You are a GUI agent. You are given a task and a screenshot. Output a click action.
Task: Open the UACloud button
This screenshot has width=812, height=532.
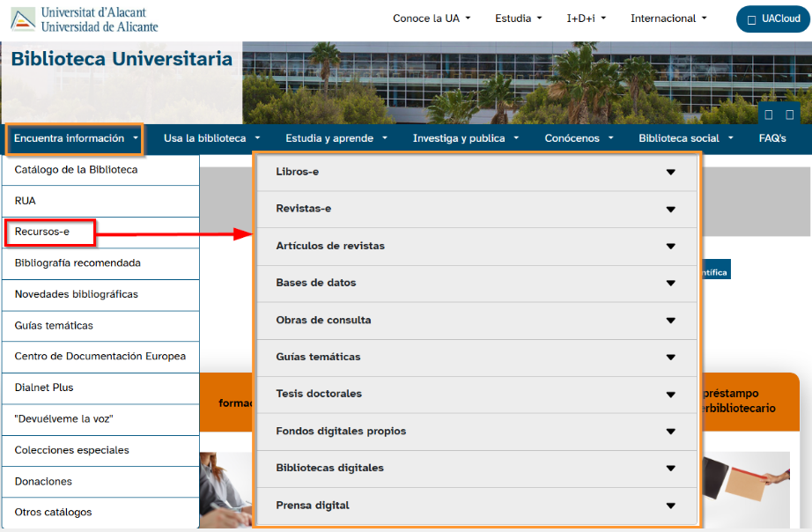[773, 19]
